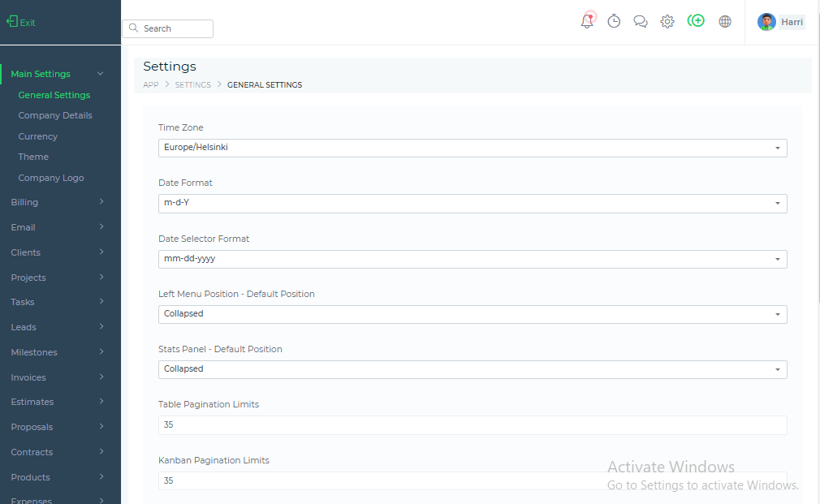Open Left Menu Position dropdown

click(x=472, y=314)
